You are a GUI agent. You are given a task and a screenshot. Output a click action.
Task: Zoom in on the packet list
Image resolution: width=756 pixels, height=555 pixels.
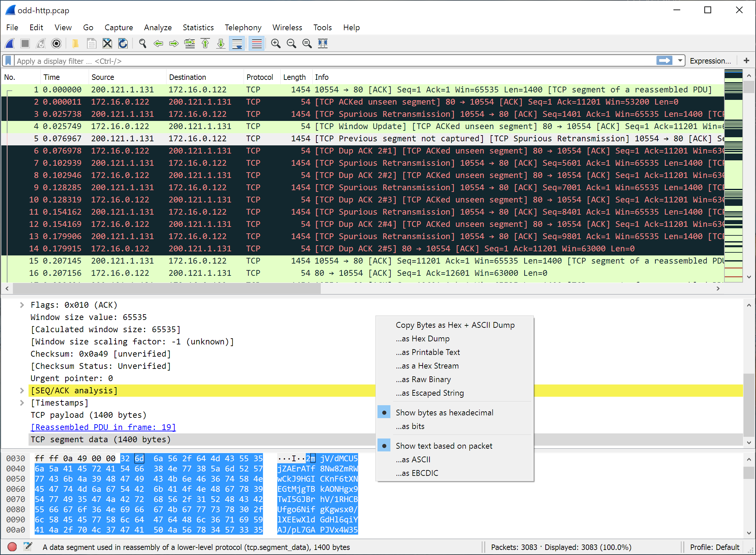coord(276,43)
